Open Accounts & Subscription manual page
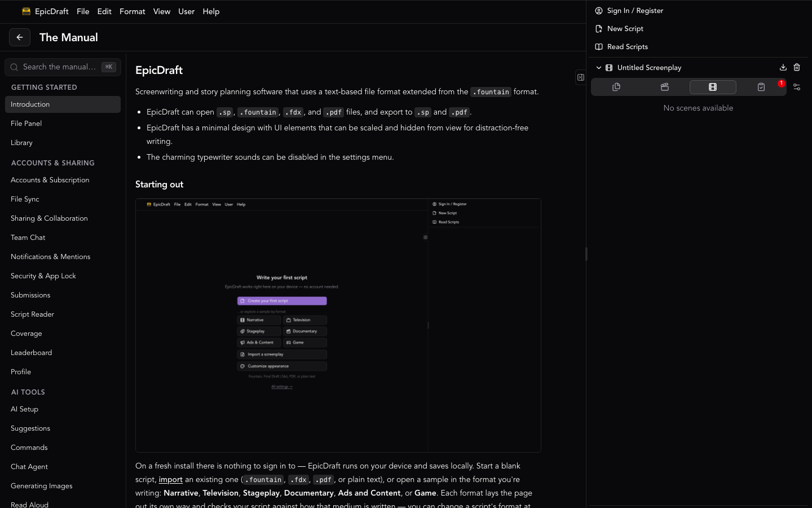Image resolution: width=812 pixels, height=508 pixels. coord(63,180)
